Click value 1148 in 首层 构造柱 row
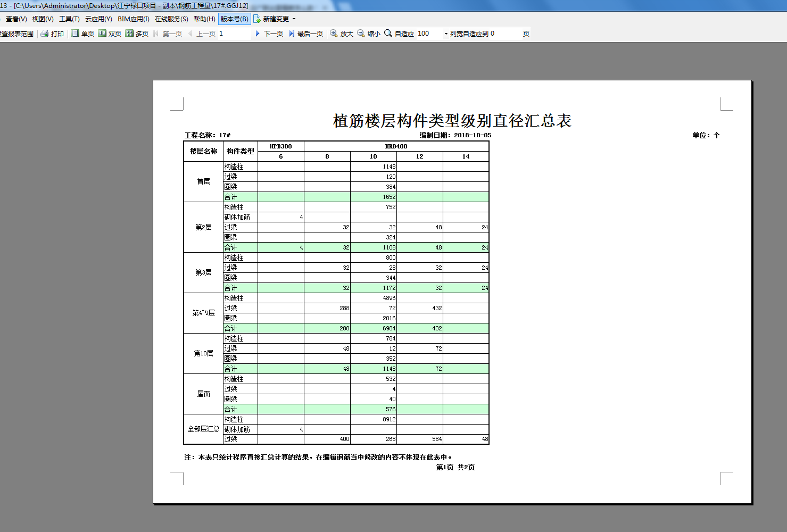 pos(389,167)
